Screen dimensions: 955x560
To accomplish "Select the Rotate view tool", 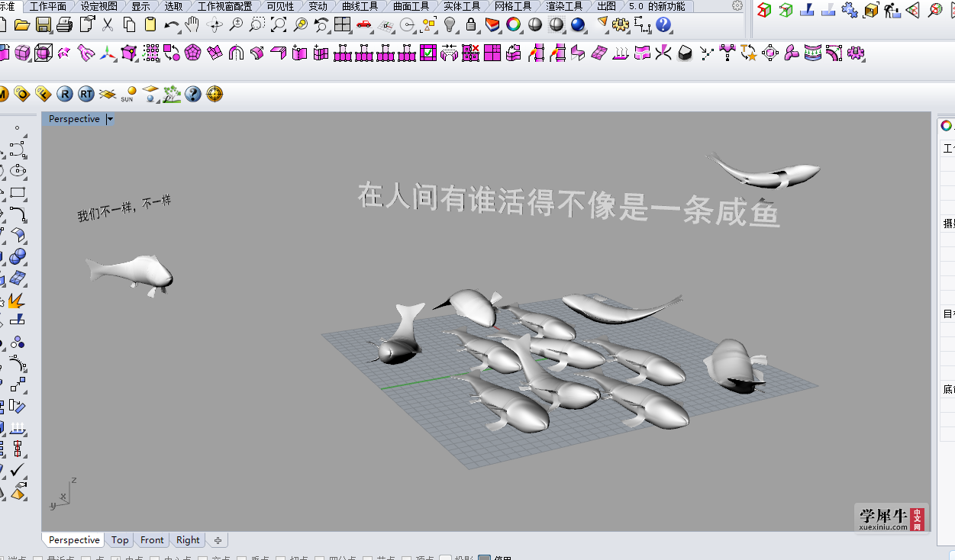I will [x=215, y=24].
